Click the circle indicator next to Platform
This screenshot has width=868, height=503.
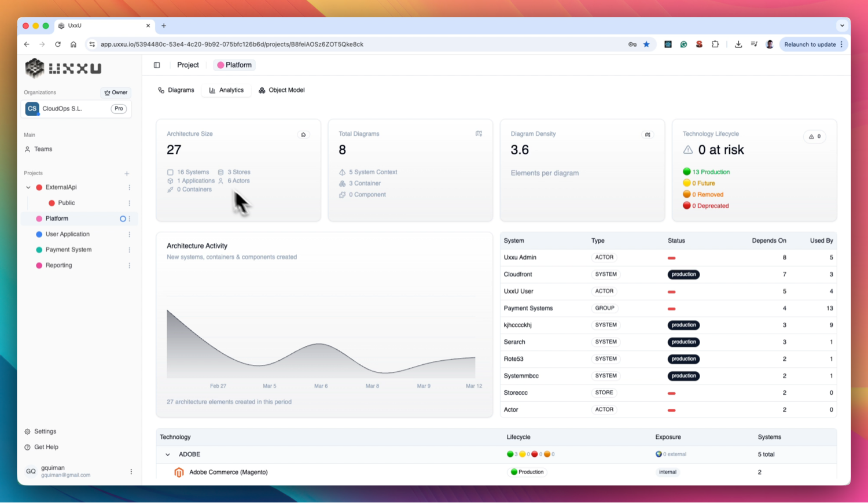coord(123,219)
